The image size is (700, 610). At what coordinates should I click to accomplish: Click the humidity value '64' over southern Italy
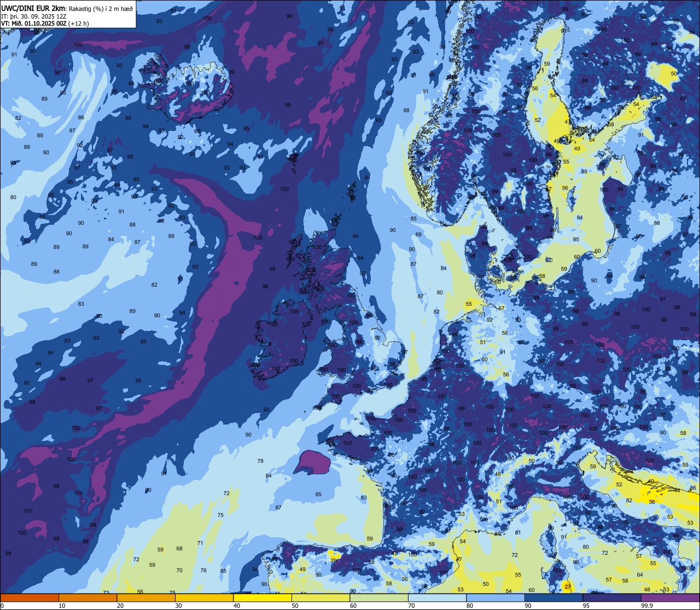tap(640, 574)
